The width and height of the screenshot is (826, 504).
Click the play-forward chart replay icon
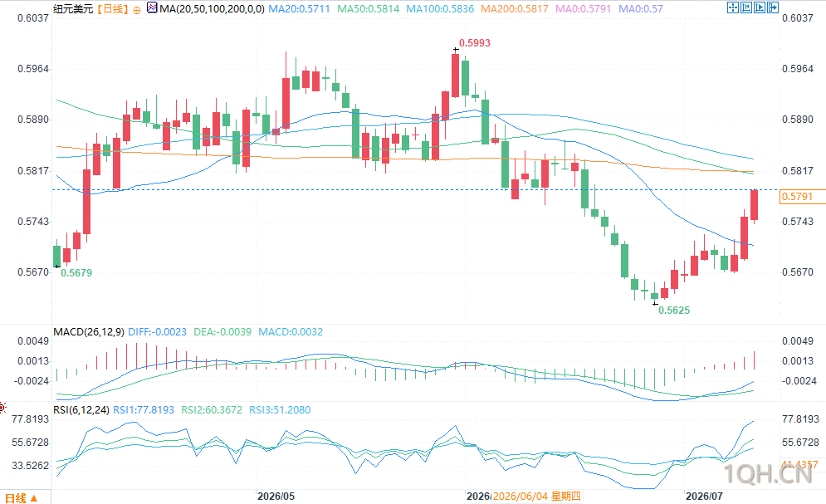coord(759,7)
